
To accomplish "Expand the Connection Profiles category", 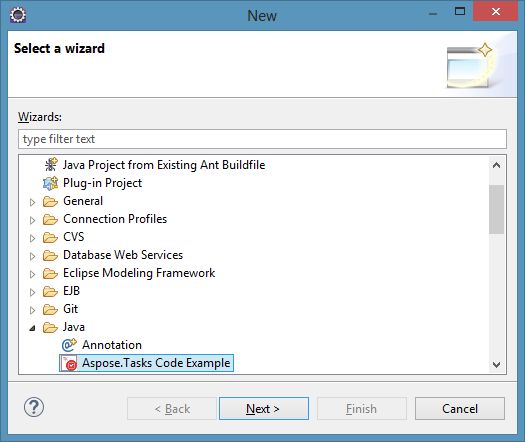I will [32, 220].
